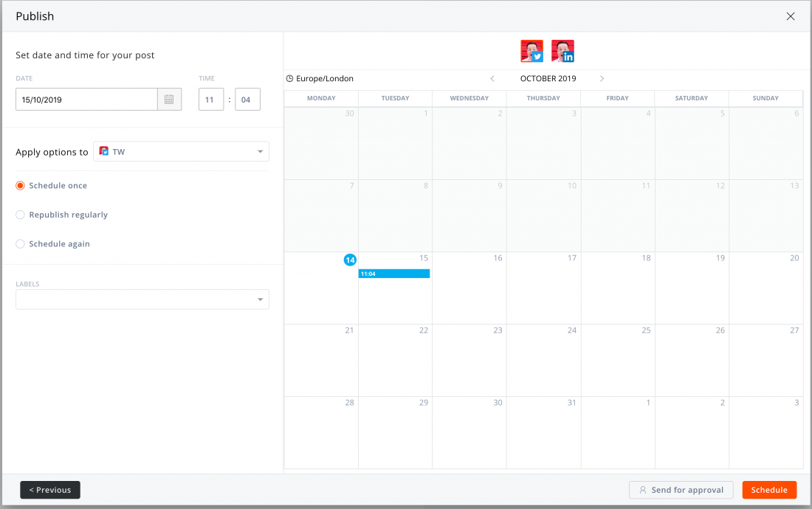812x509 pixels.
Task: Go back with Previous button
Action: coord(50,490)
